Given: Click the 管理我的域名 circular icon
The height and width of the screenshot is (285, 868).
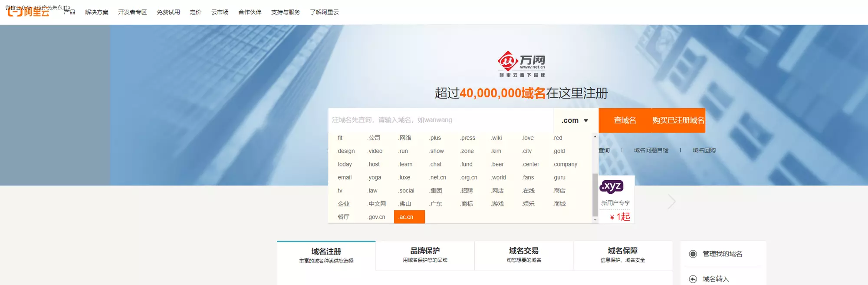Looking at the screenshot, I should [693, 254].
